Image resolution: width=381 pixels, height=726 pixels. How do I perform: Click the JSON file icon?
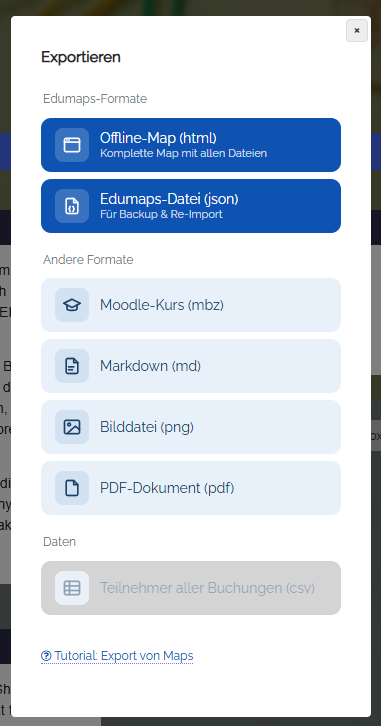click(x=72, y=206)
